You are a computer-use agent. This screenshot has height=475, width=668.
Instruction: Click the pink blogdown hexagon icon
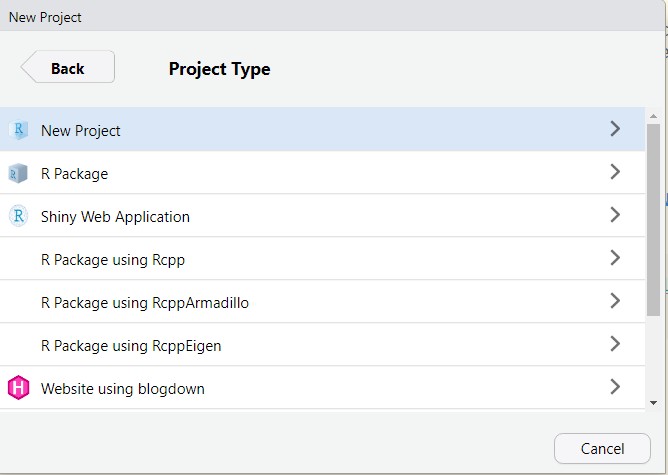pos(18,388)
